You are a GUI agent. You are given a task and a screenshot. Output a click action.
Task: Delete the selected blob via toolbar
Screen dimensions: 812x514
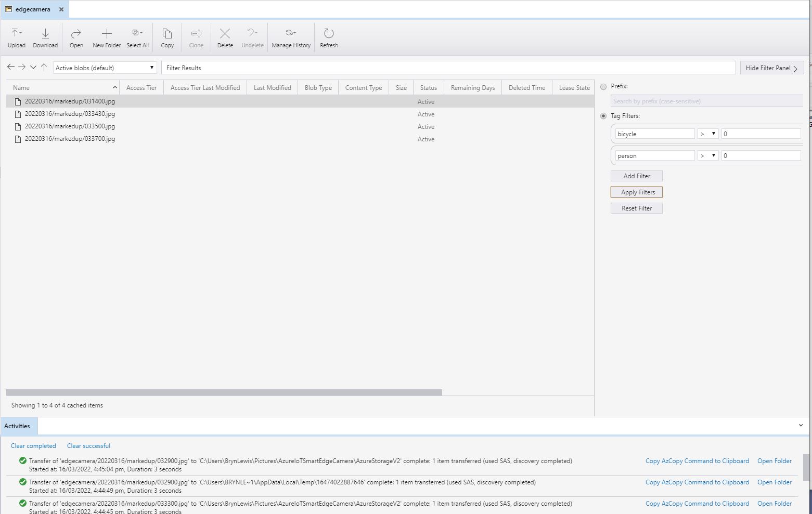[x=225, y=38]
